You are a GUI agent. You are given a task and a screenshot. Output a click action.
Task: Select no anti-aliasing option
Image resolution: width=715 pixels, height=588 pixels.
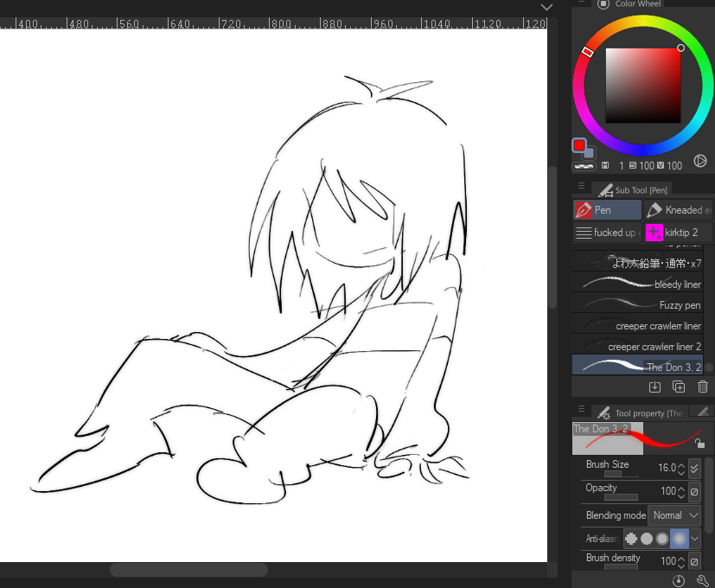tap(631, 539)
